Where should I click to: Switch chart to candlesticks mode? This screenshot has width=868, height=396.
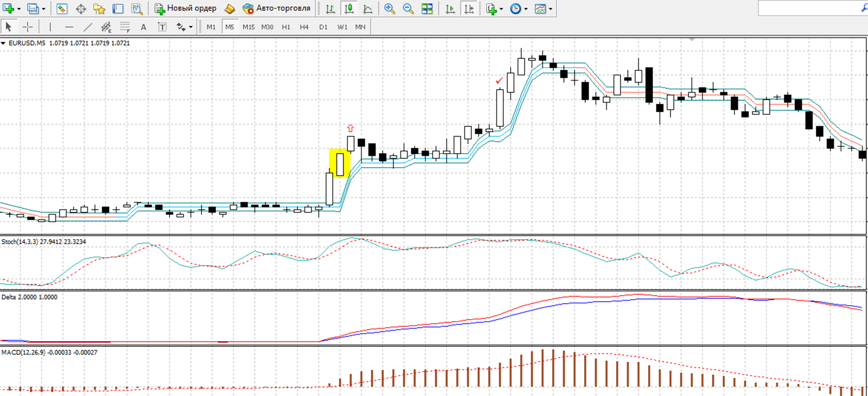pyautogui.click(x=349, y=9)
